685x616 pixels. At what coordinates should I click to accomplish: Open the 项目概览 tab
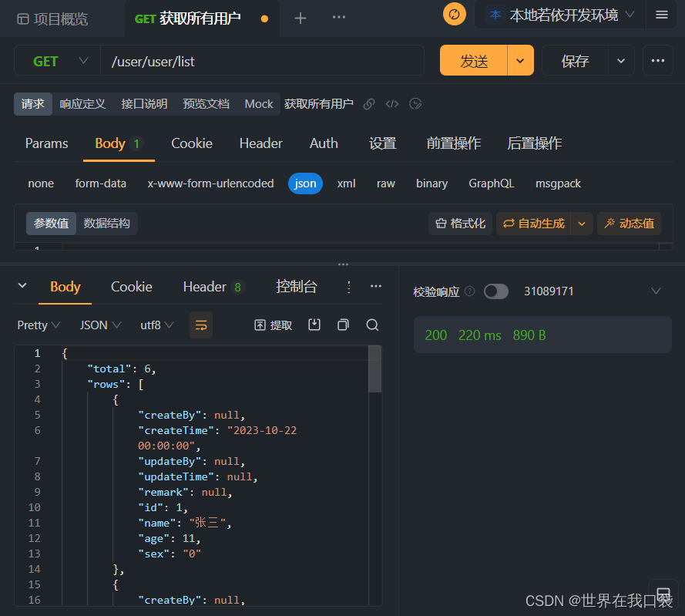coord(52,19)
